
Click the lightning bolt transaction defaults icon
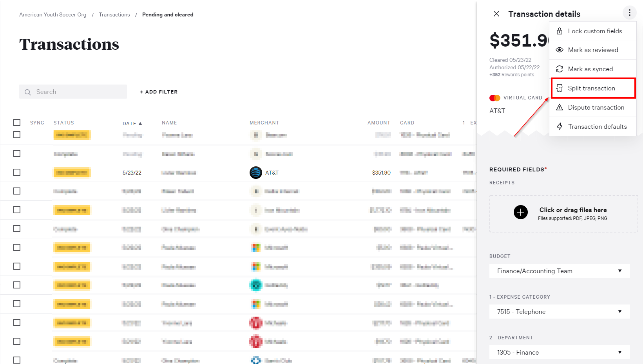tap(560, 126)
